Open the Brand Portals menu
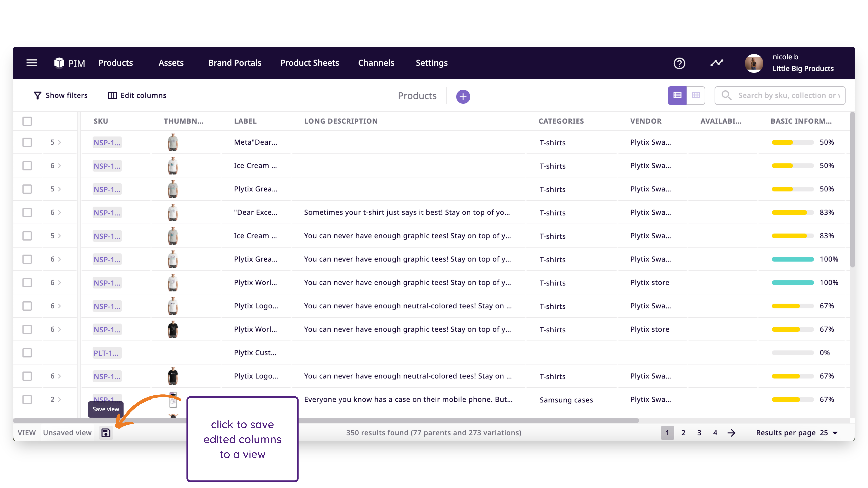 235,63
